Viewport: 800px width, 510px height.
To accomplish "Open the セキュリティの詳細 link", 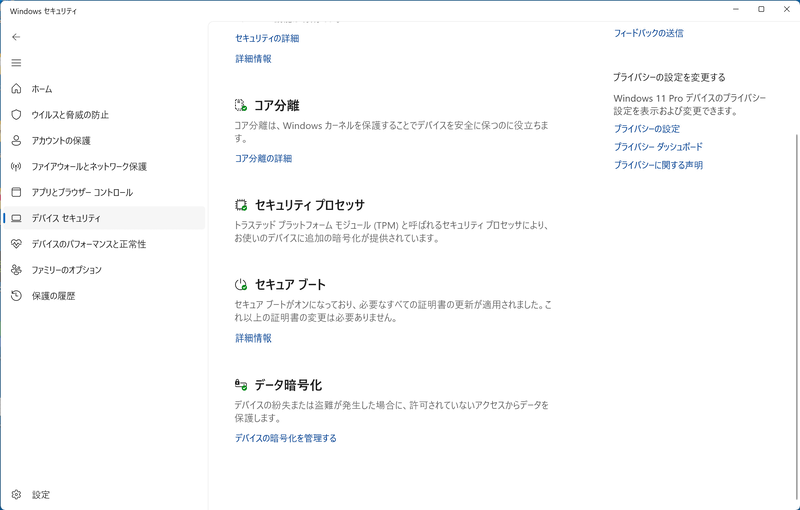I will [267, 38].
